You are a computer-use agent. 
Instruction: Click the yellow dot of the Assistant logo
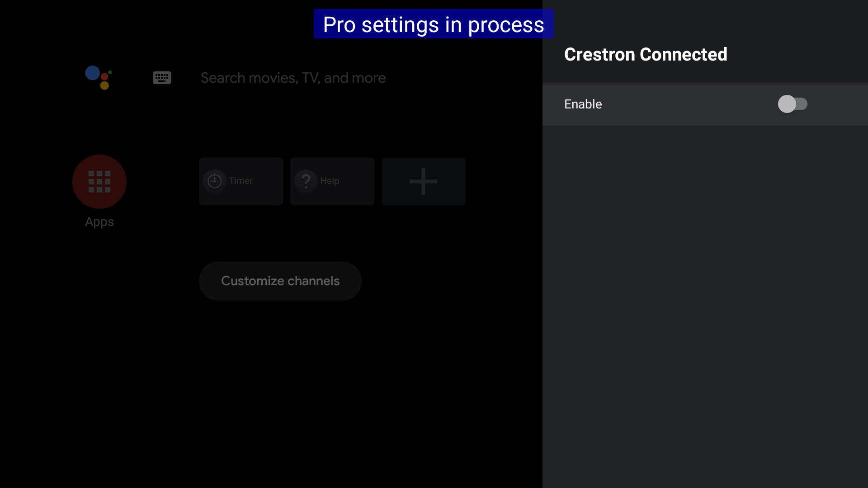[104, 85]
